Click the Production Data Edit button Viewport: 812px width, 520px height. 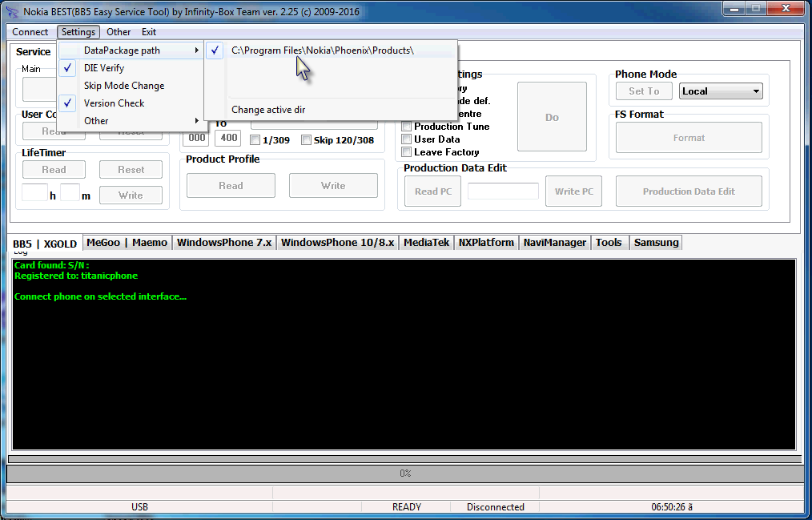pos(689,191)
